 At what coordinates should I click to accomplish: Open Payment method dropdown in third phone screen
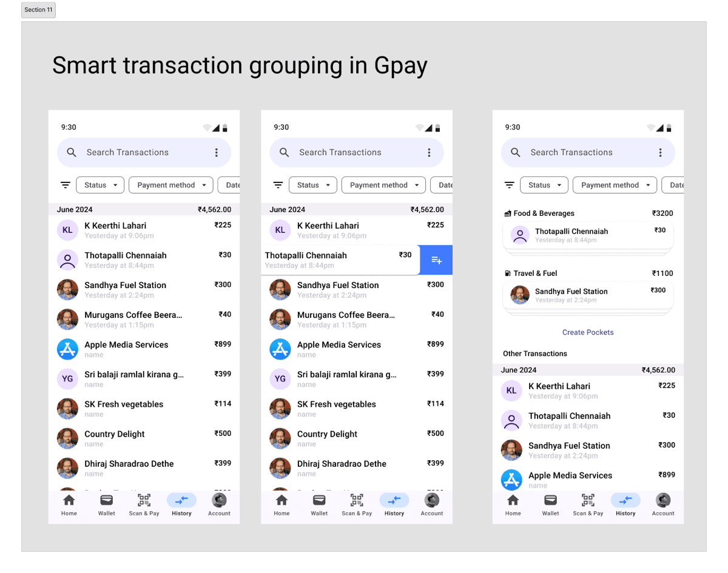tap(615, 185)
